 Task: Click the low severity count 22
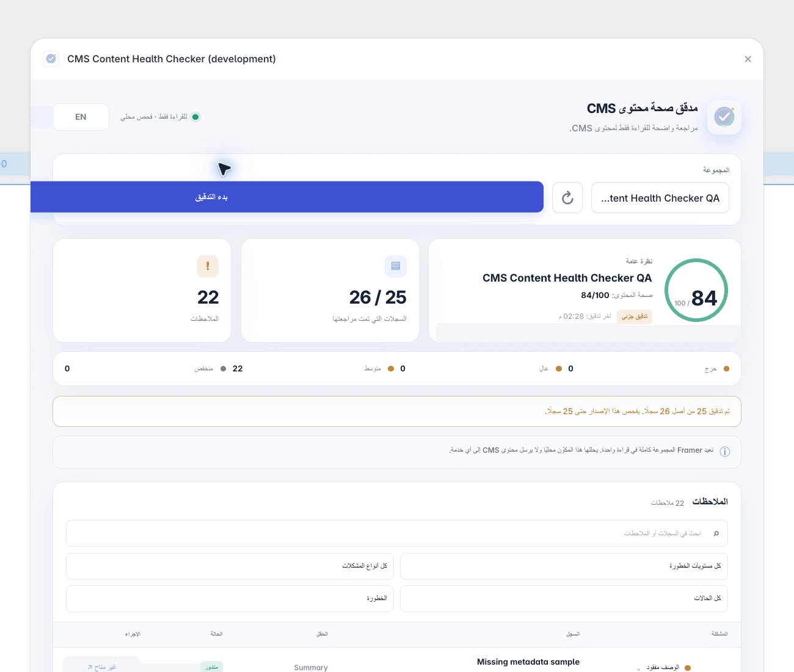point(238,368)
